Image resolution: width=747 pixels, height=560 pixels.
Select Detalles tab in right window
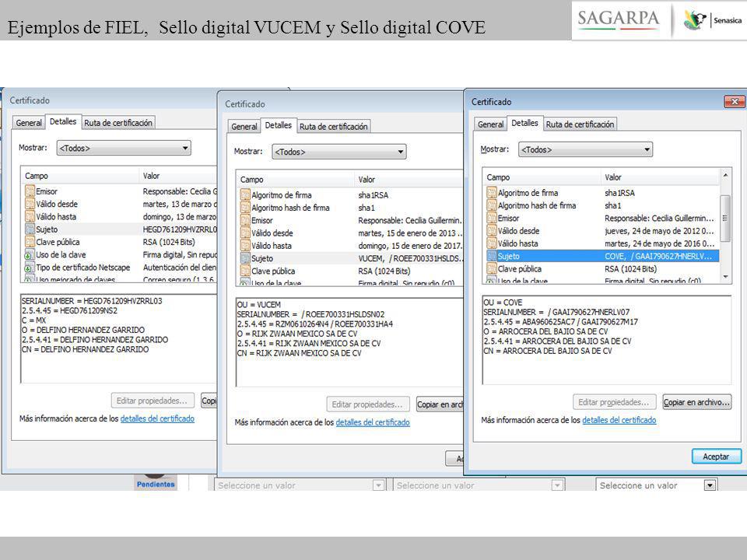click(524, 123)
